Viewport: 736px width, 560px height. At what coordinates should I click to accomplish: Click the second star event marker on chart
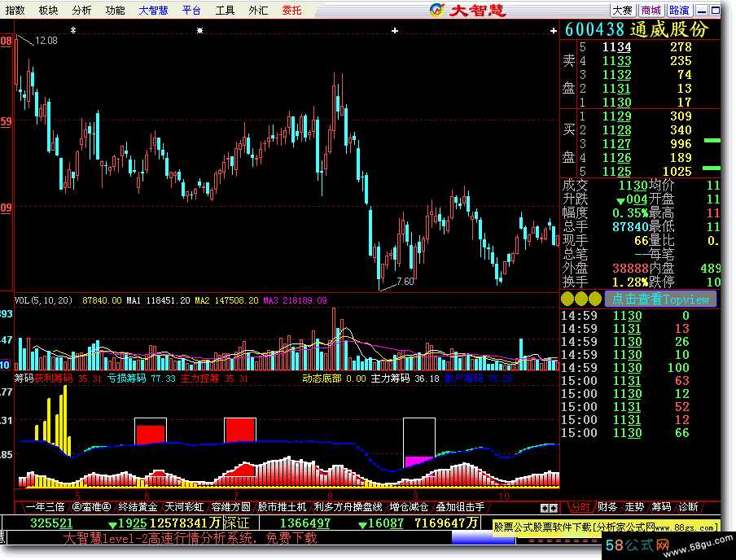pos(200,30)
